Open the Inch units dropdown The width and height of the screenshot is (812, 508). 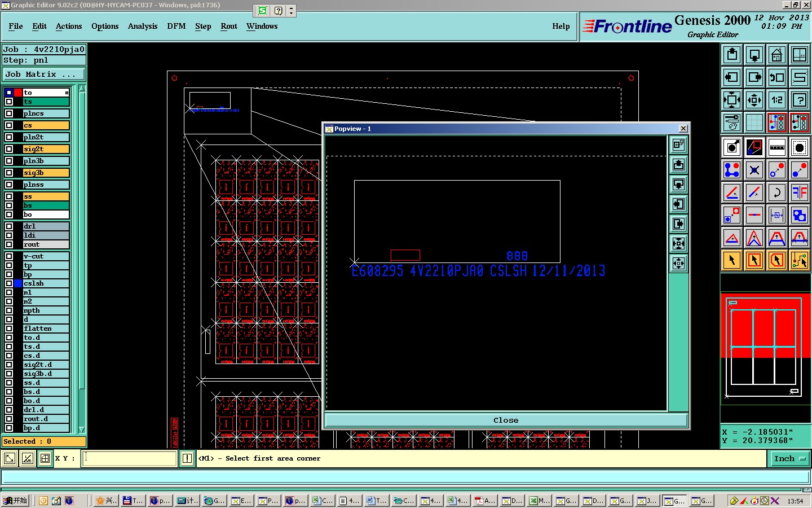[789, 459]
